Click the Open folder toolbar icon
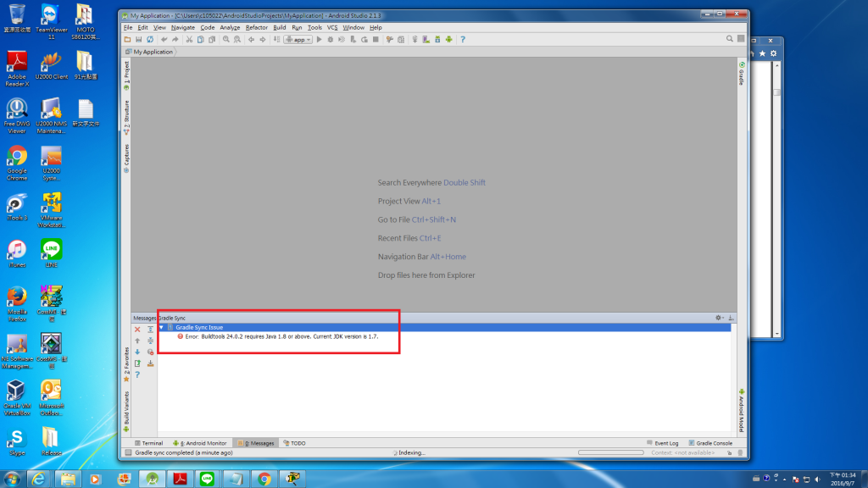 click(x=127, y=39)
